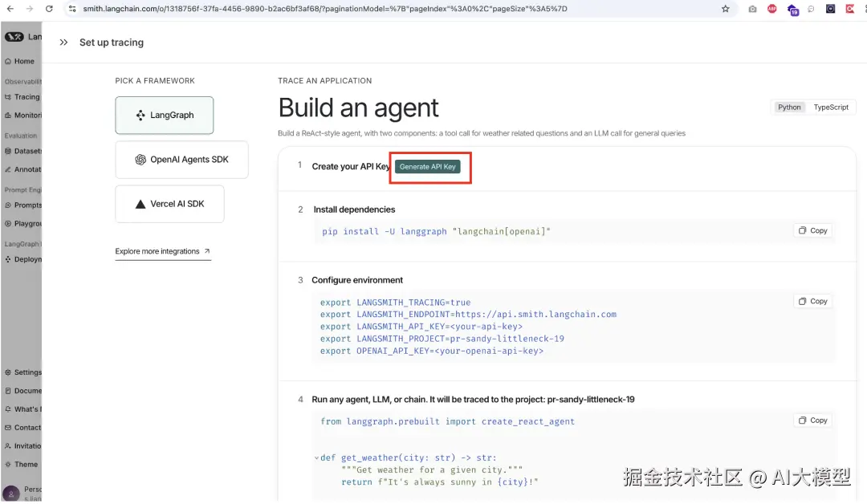
Task: Click the LangSmith logo in sidebar
Action: point(14,36)
